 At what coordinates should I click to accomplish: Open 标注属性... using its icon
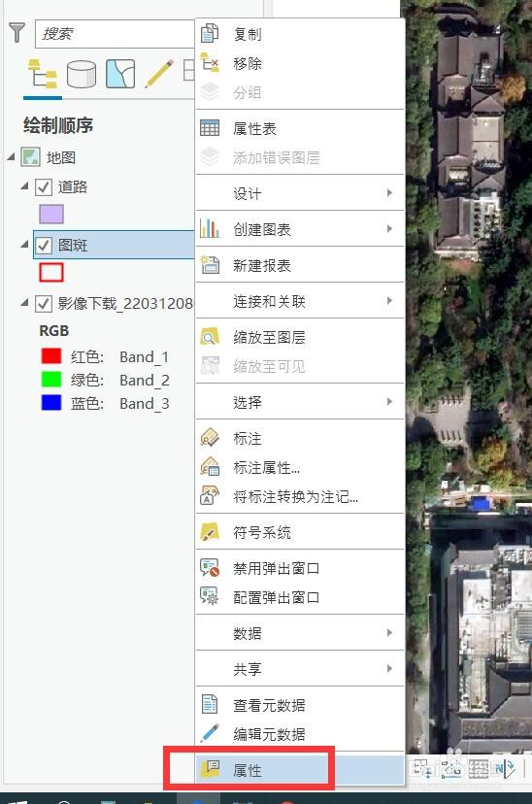click(210, 467)
